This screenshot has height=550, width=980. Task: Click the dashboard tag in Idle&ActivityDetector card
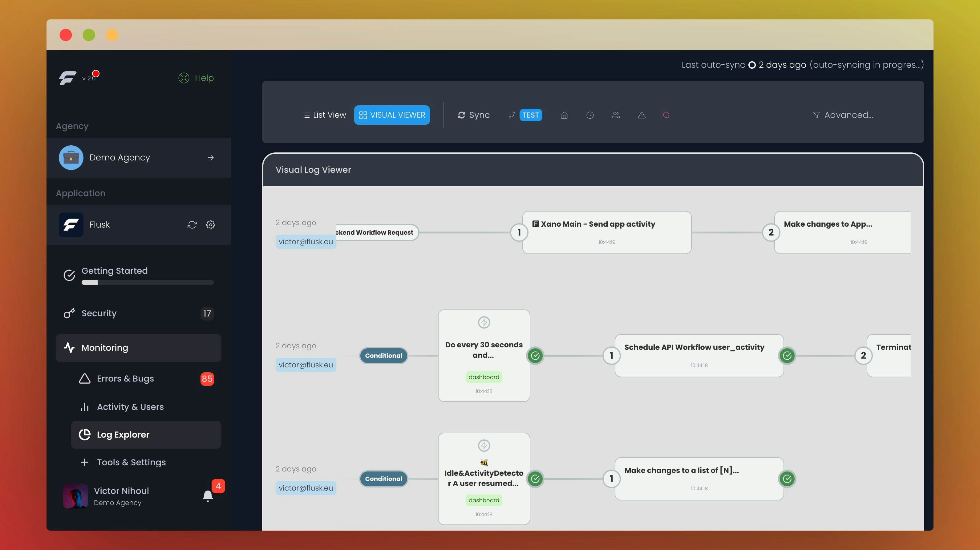[x=484, y=500]
